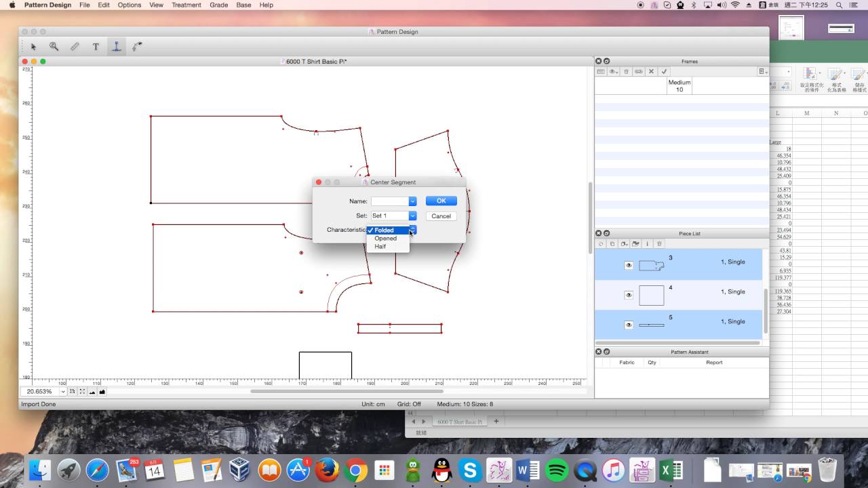Open the Grade menu
Viewport: 868px width, 488px height.
pyautogui.click(x=219, y=5)
